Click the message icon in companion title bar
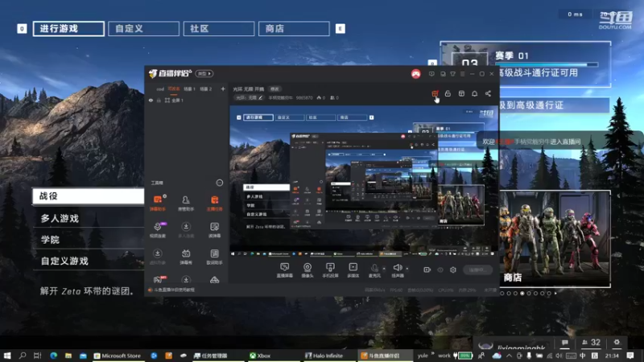The width and height of the screenshot is (644, 362). pyautogui.click(x=431, y=74)
